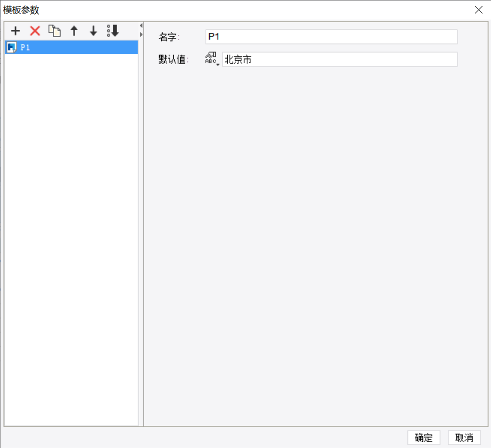Cancel with the 取消 button
491x448 pixels.
(464, 437)
